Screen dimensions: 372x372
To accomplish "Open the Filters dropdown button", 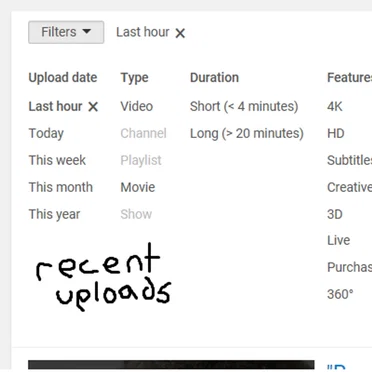I will click(x=66, y=32).
